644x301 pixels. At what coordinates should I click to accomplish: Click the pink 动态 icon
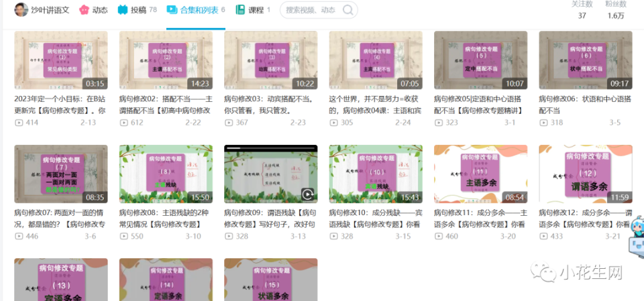point(84,10)
